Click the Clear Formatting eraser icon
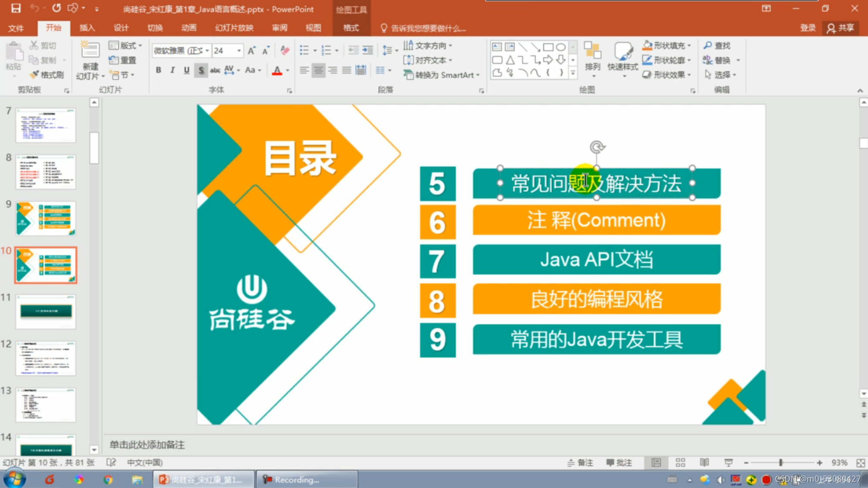The width and height of the screenshot is (868, 488). pos(285,50)
